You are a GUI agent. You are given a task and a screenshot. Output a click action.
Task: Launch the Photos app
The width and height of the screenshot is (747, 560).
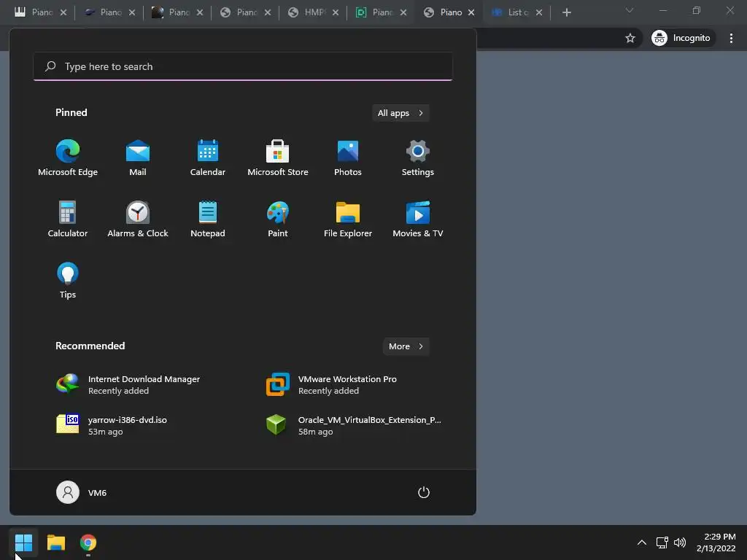click(x=348, y=158)
